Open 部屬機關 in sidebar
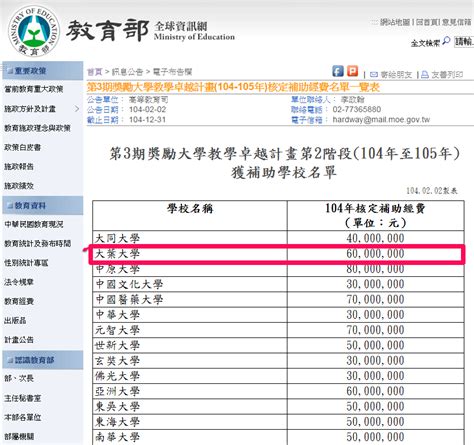The image size is (474, 445). tap(19, 437)
